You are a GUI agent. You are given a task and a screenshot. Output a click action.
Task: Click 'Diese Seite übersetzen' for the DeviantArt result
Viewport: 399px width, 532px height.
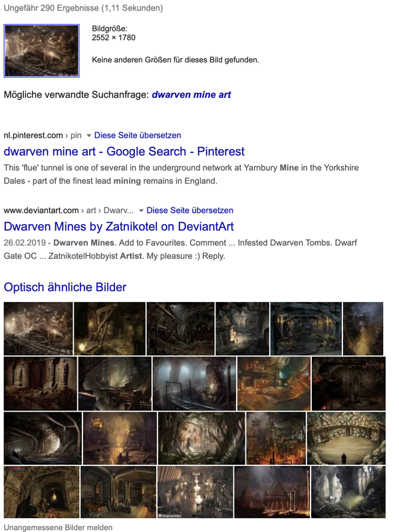point(190,210)
